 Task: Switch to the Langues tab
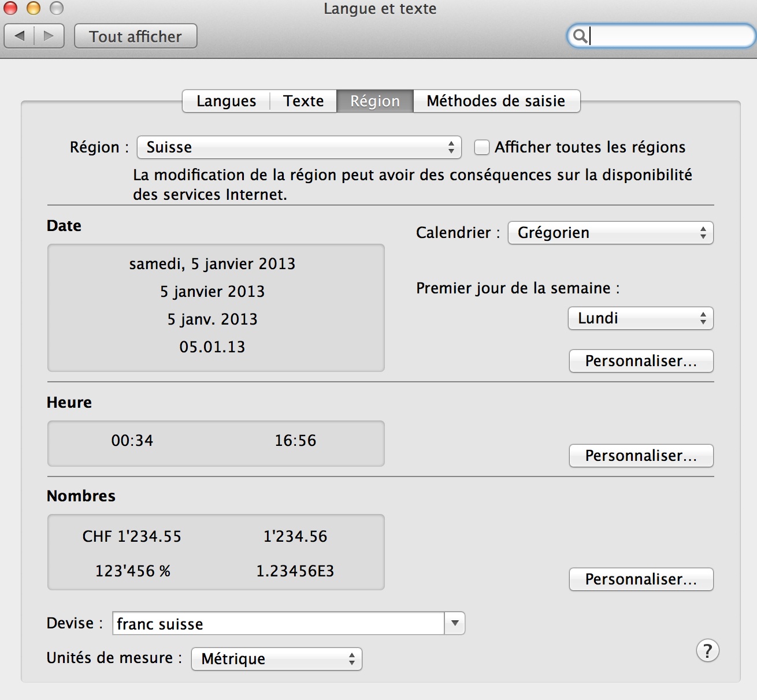coord(226,101)
